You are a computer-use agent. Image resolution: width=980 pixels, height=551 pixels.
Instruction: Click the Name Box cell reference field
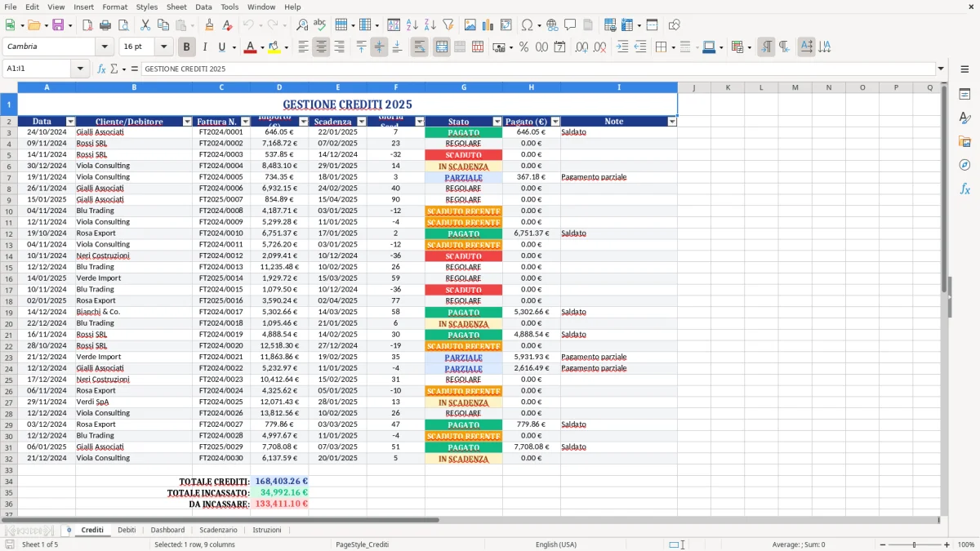(38, 69)
